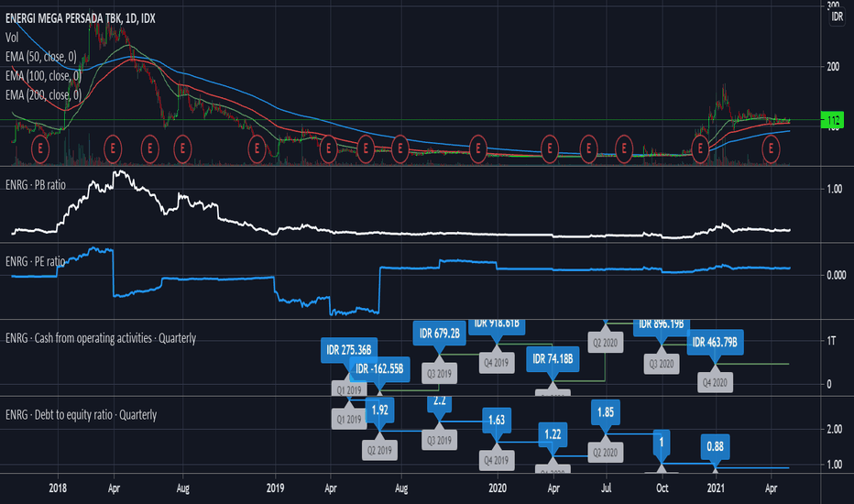This screenshot has height=504, width=854.
Task: Click the IDR 679.2B cash flow label
Action: (x=439, y=333)
